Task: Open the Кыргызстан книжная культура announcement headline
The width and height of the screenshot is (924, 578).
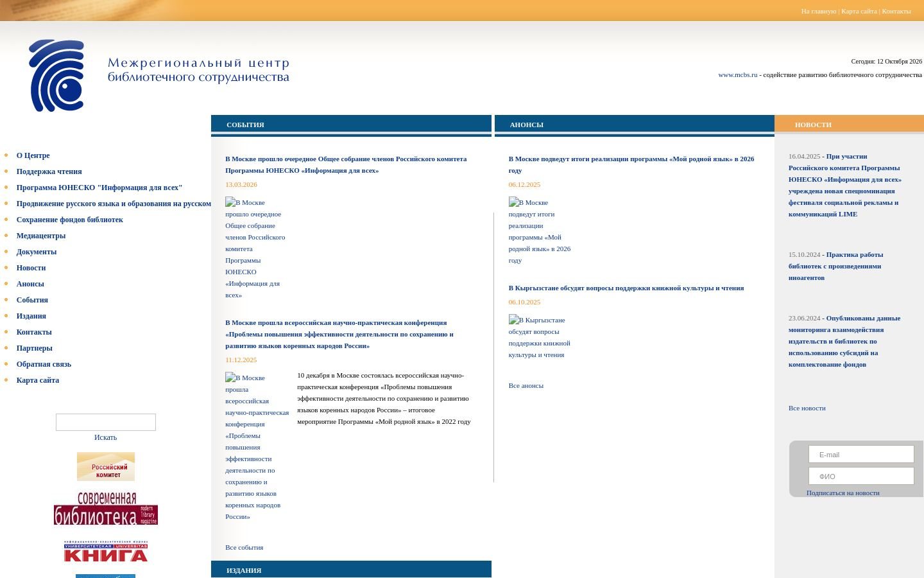Action: tap(626, 288)
